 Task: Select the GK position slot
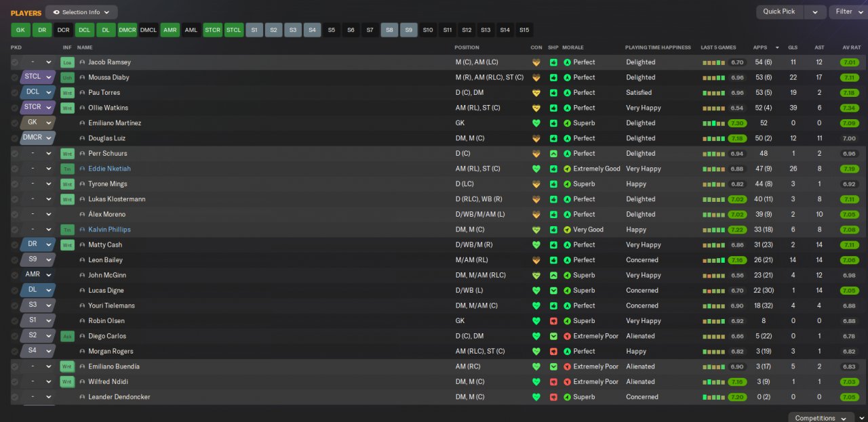[x=20, y=30]
